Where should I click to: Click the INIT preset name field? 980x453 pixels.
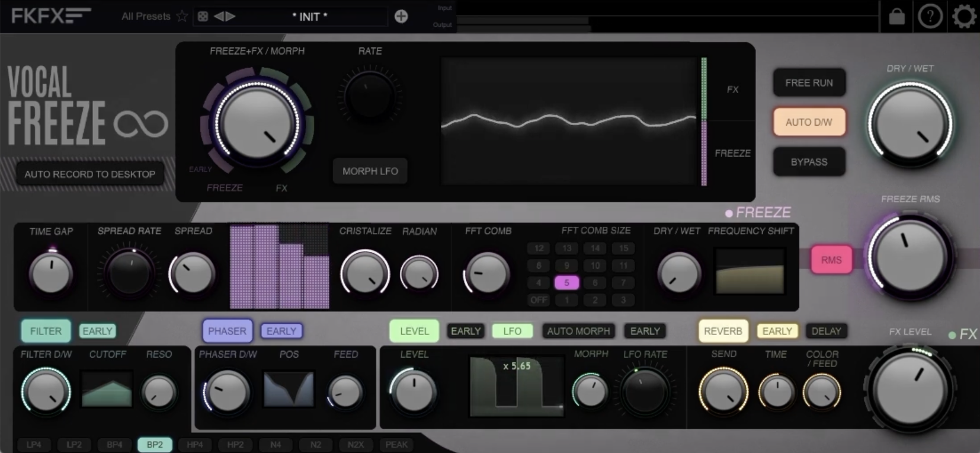coord(309,17)
